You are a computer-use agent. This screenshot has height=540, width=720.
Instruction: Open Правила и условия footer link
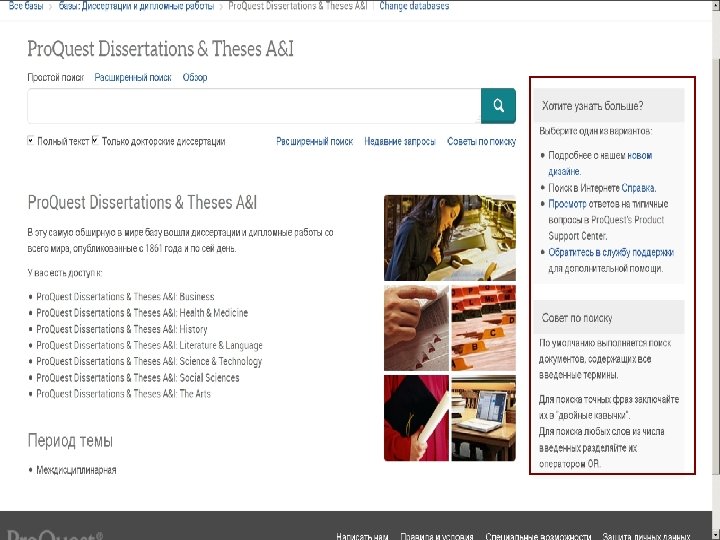click(437, 536)
